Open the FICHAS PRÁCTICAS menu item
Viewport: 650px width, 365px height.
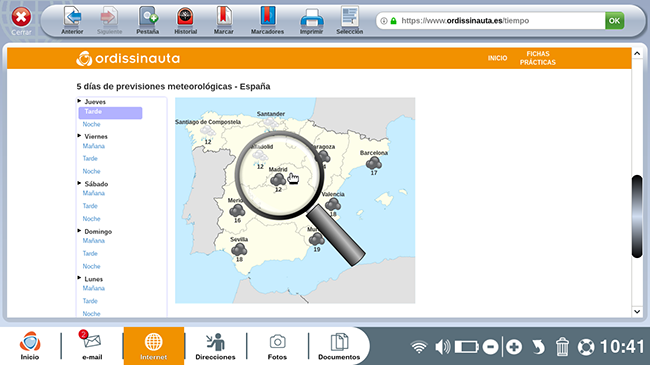538,58
